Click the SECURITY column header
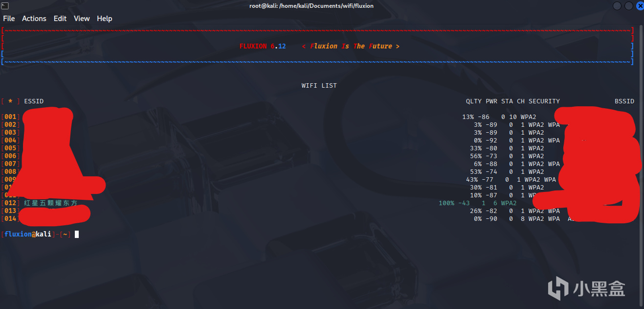The height and width of the screenshot is (309, 644). point(544,101)
